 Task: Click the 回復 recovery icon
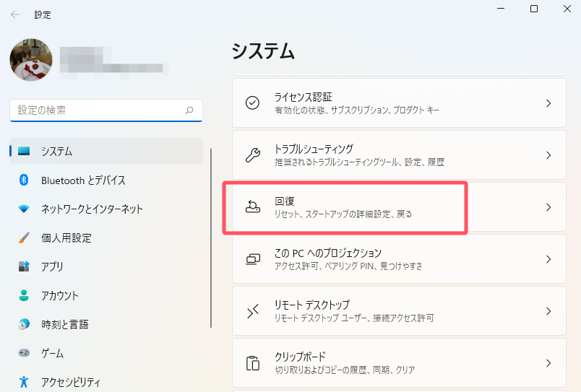(x=253, y=207)
